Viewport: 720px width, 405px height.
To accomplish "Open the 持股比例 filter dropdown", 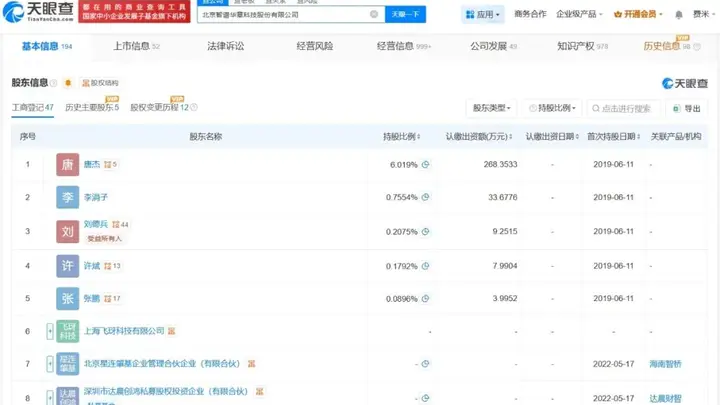I will tap(552, 108).
